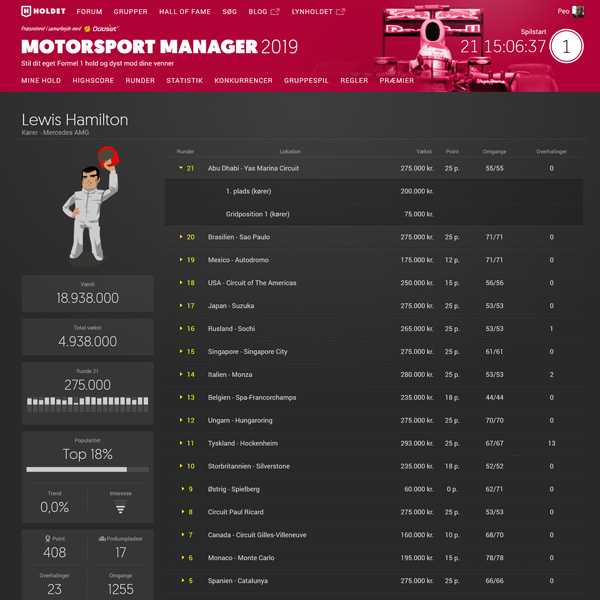This screenshot has width=600, height=600.
Task: Click the round 1 countdown circle
Action: [x=566, y=46]
